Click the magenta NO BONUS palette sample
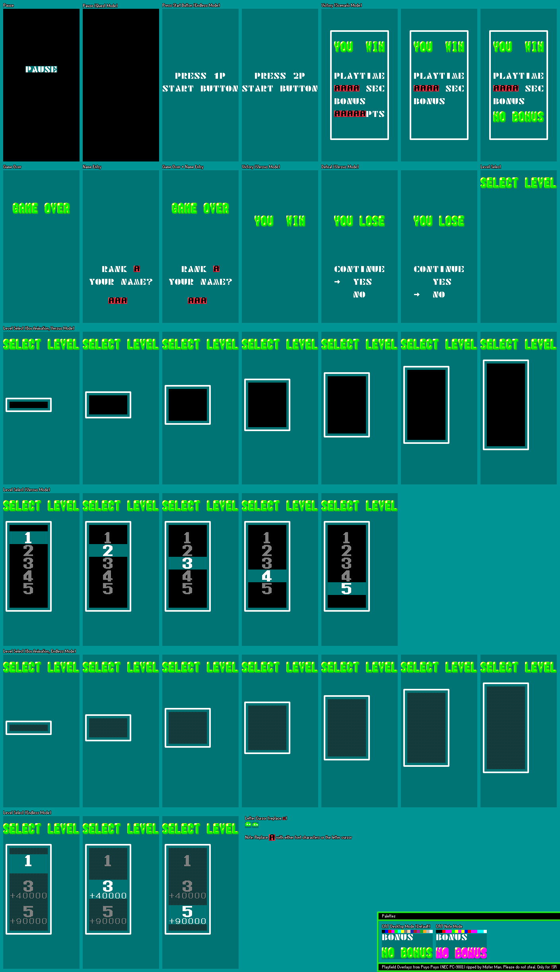The height and width of the screenshot is (972, 560). [461, 953]
